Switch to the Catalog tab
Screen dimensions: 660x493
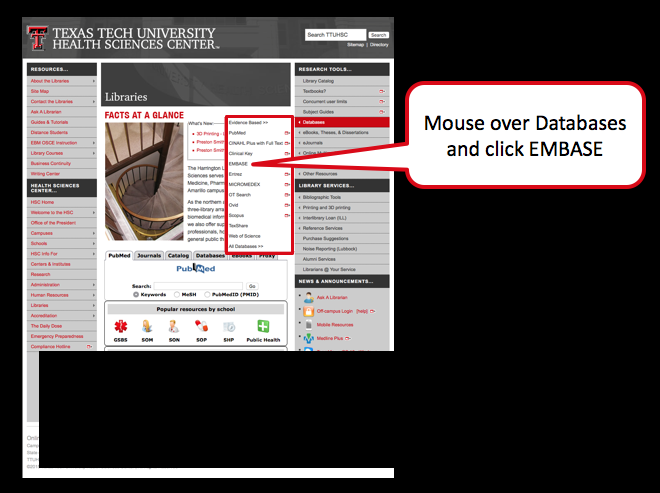click(x=178, y=256)
